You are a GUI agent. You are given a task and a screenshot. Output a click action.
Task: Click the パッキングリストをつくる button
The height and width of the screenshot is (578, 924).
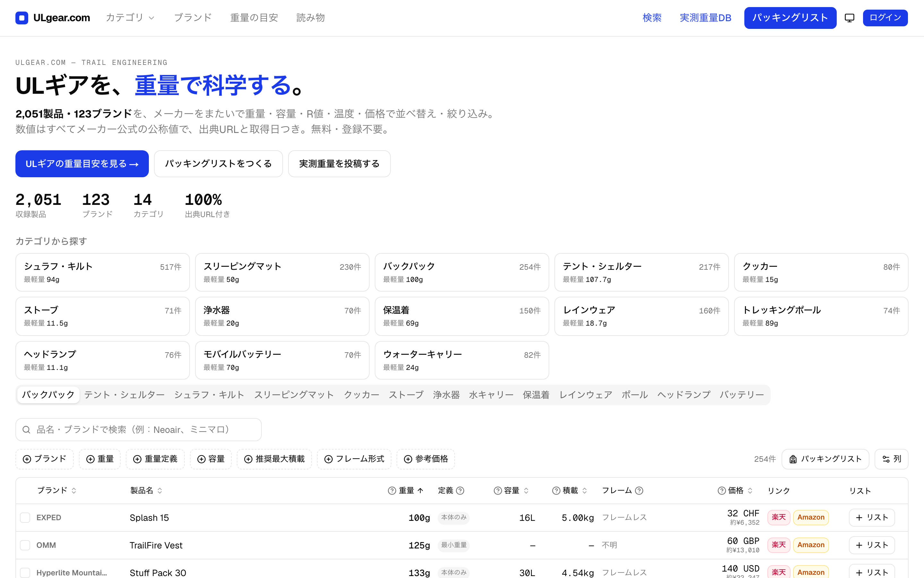(218, 164)
